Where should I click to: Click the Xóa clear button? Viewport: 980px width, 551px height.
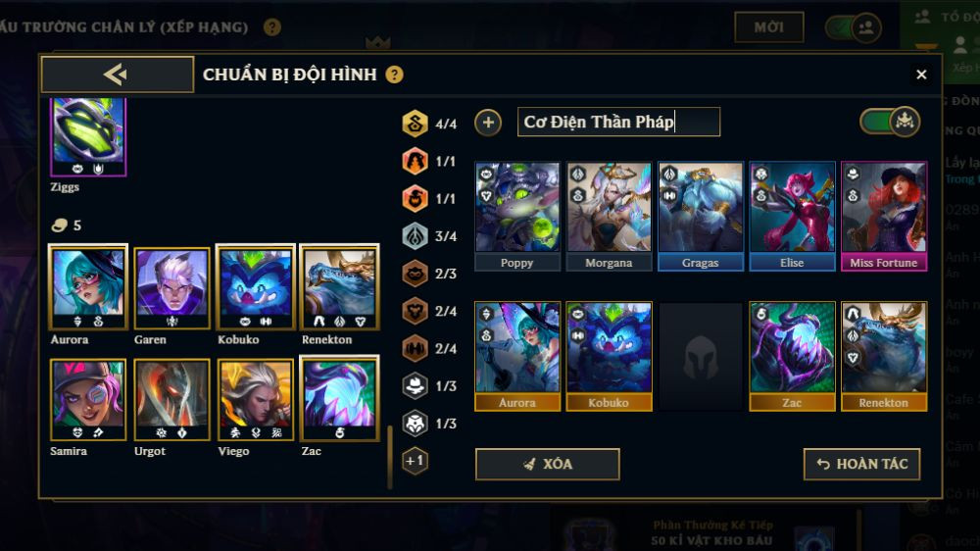point(548,464)
